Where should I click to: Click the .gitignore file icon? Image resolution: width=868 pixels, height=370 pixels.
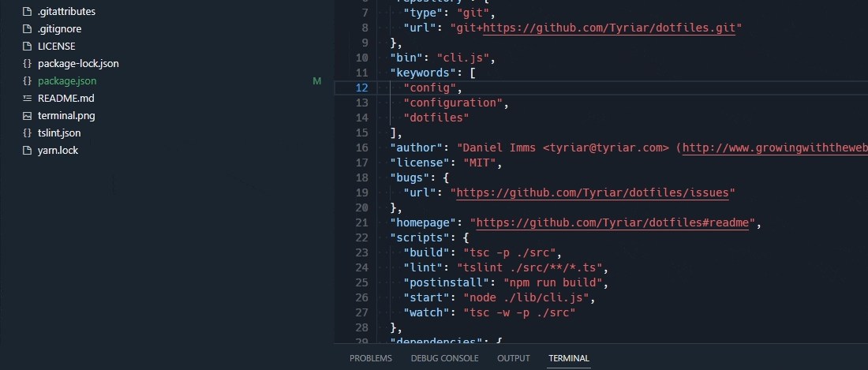(x=27, y=28)
